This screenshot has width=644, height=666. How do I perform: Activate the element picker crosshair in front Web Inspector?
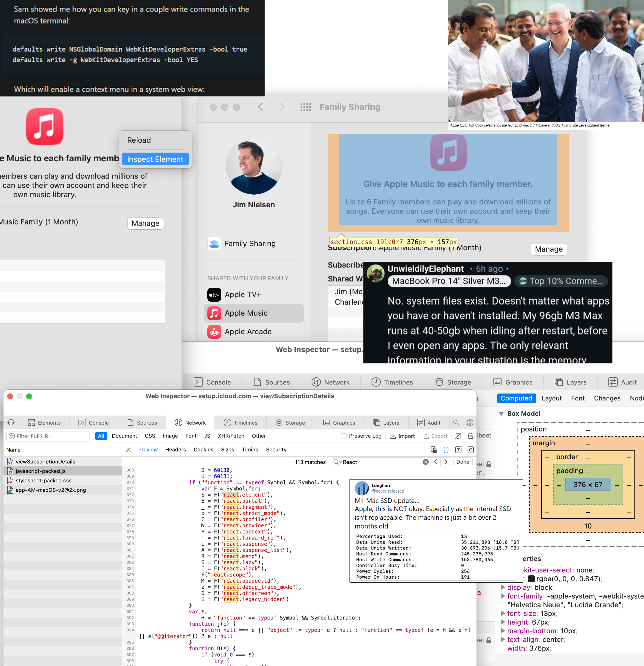tap(11, 422)
